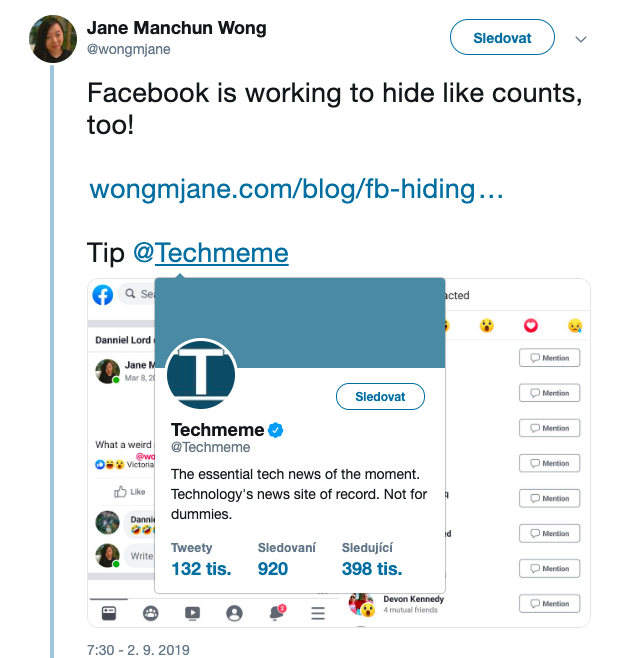Click the @Techmeme mention in the tweet
Image resolution: width=618 pixels, height=658 pixels.
pyautogui.click(x=211, y=253)
